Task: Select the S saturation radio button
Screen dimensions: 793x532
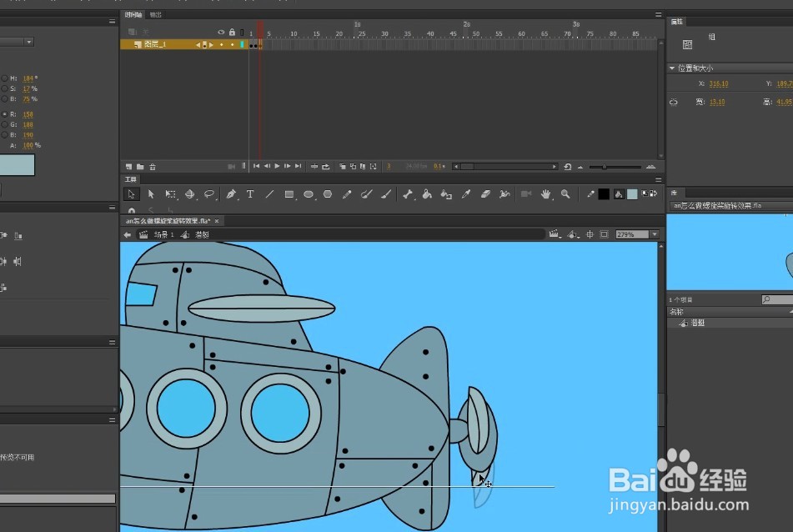Action: coord(4,88)
